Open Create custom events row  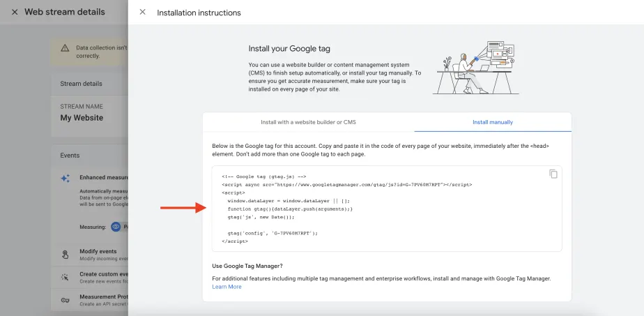click(89, 278)
